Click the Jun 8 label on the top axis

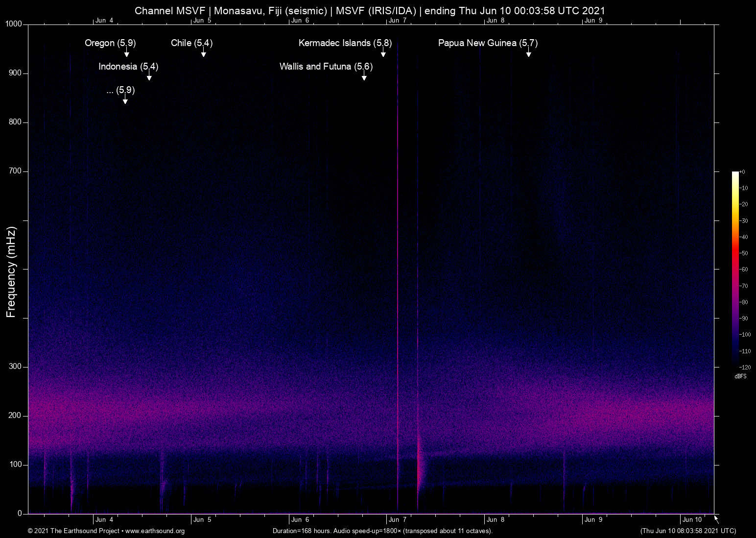(496, 21)
